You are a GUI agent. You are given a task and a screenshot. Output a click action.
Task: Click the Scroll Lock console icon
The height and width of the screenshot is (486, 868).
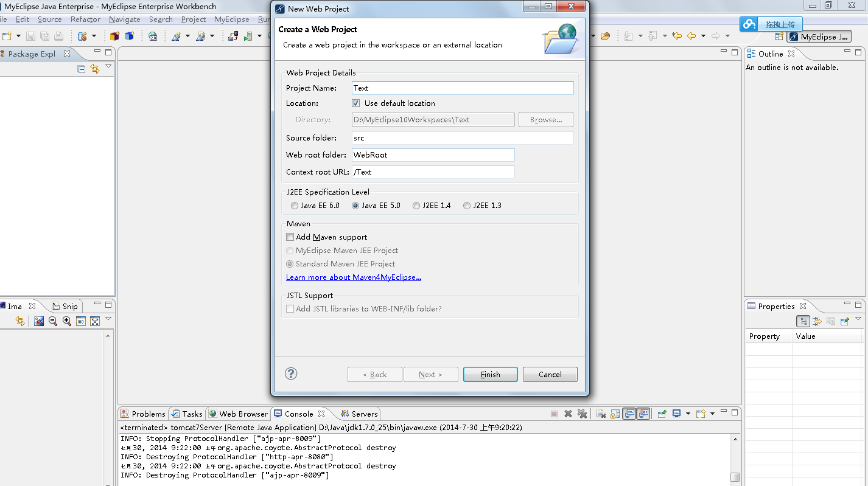click(x=615, y=414)
